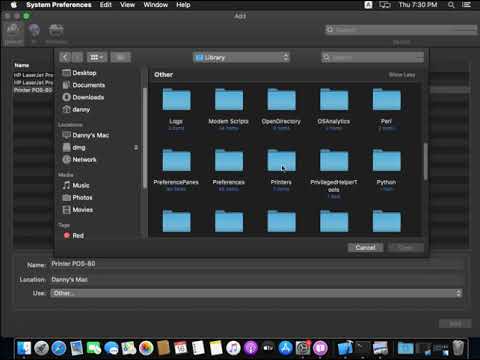480x360 pixels.
Task: Switch to the IP printer tab
Action: point(34,34)
